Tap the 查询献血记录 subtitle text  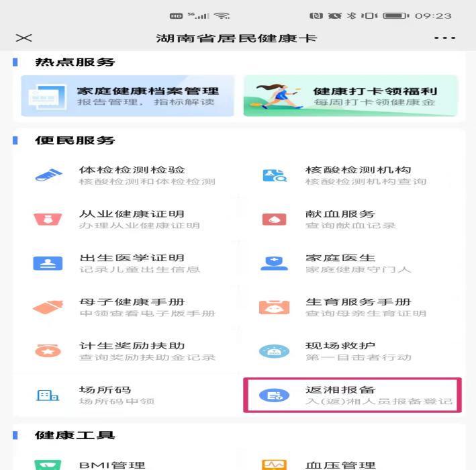point(350,226)
